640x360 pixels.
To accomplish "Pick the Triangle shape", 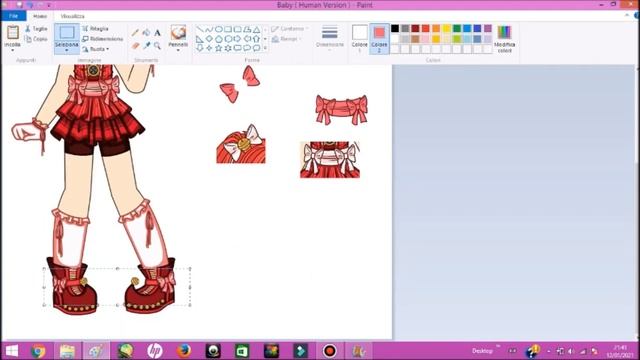I will pyautogui.click(x=256, y=29).
